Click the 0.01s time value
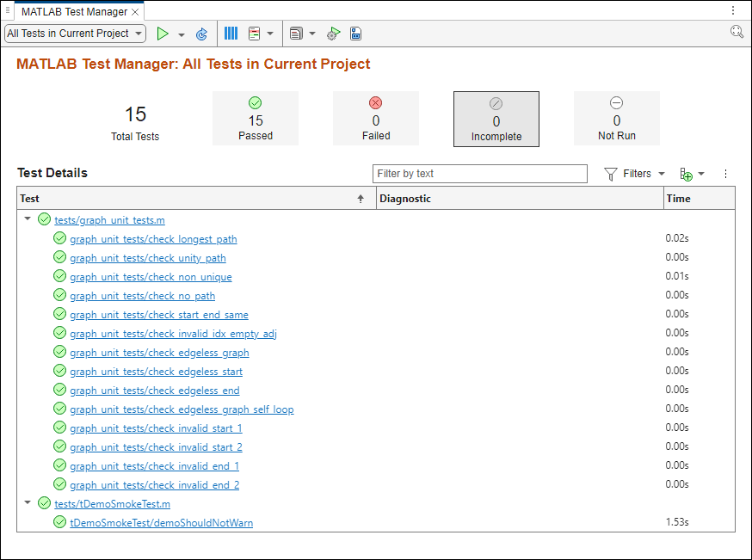Screen dimensions: 752x560 pos(677,275)
